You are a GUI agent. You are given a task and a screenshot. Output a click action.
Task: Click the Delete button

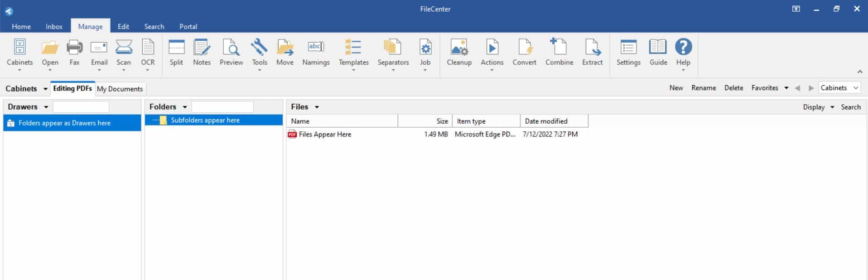[733, 88]
